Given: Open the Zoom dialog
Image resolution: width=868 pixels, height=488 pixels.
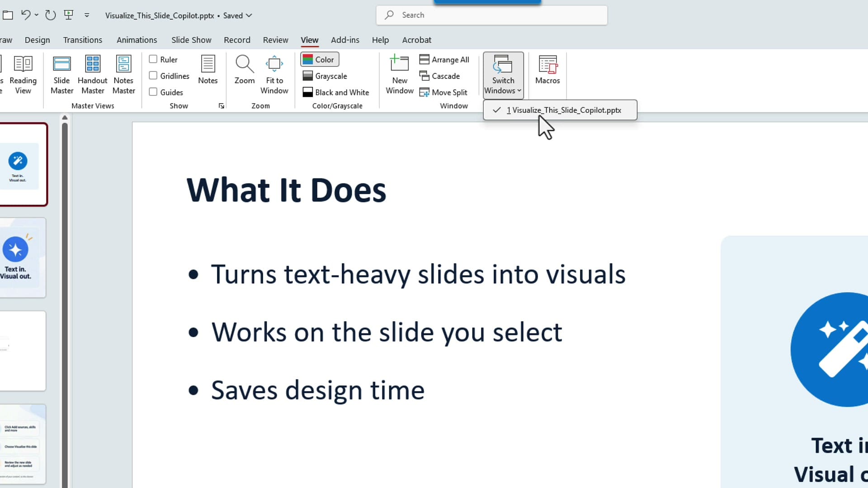Looking at the screenshot, I should (x=245, y=70).
